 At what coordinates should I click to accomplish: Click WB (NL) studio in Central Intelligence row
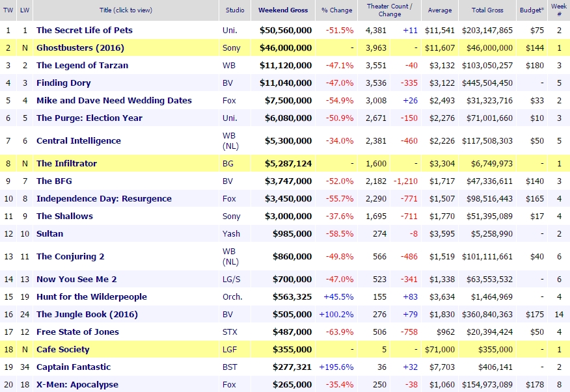point(230,140)
